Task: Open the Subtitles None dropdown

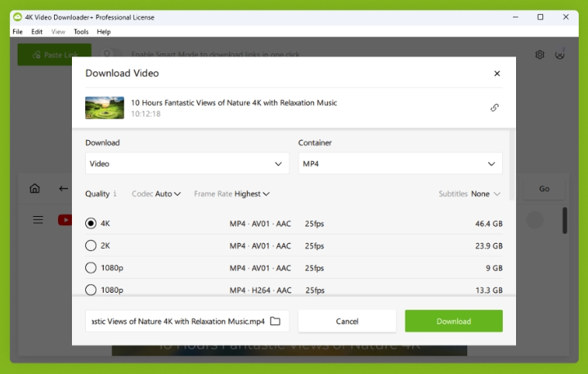Action: (470, 194)
